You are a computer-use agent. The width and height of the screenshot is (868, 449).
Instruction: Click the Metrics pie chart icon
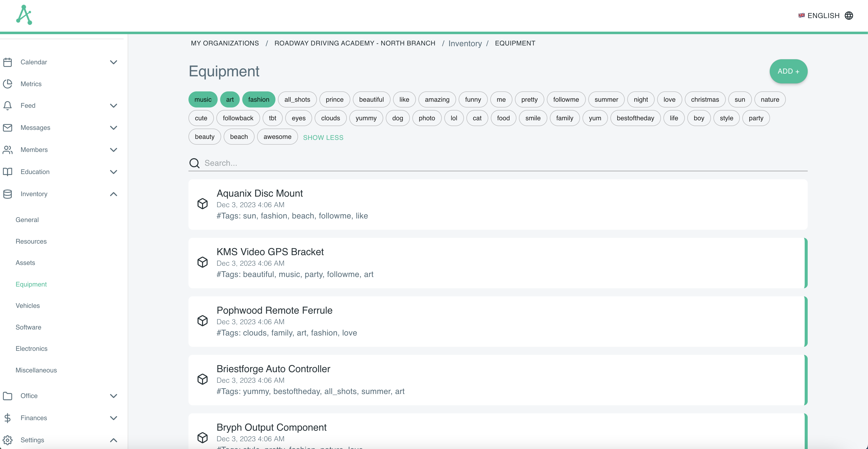point(7,84)
